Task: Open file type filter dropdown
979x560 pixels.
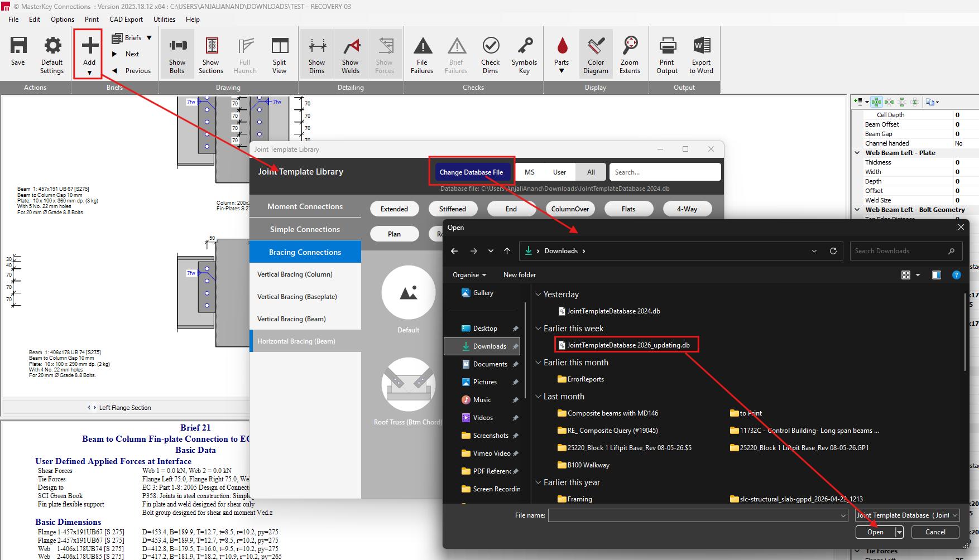Action: (908, 515)
